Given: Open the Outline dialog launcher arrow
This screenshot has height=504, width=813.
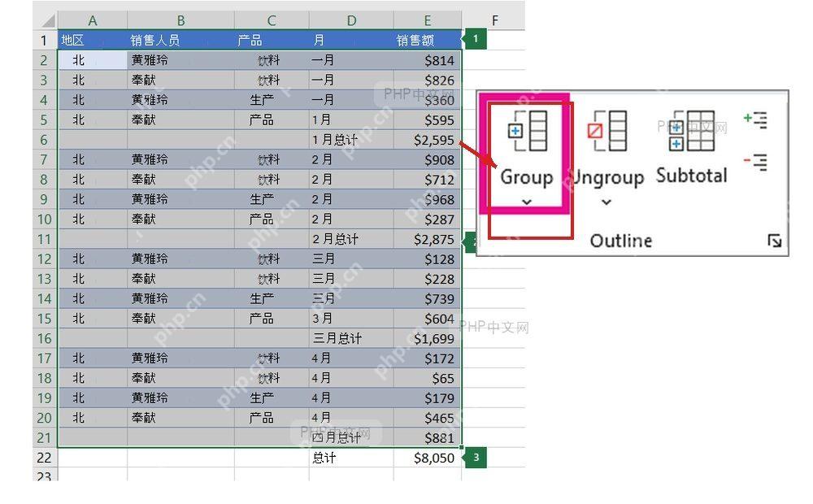Looking at the screenshot, I should tap(775, 241).
